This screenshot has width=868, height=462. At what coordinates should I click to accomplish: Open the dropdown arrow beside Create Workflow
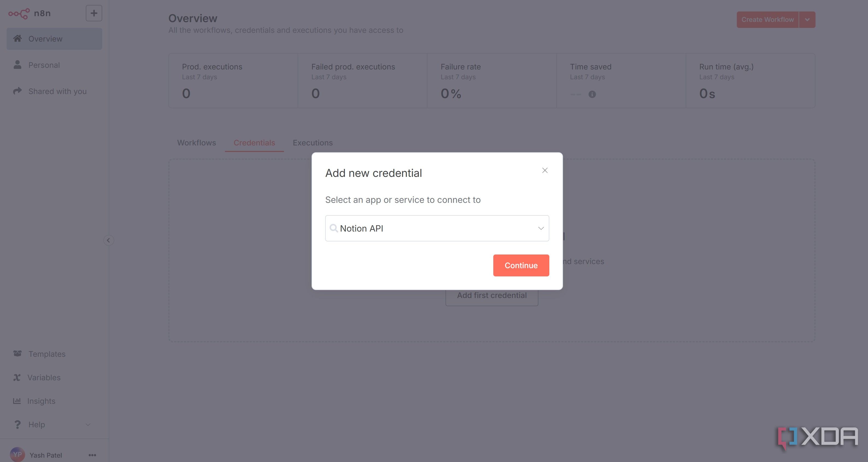pyautogui.click(x=807, y=19)
